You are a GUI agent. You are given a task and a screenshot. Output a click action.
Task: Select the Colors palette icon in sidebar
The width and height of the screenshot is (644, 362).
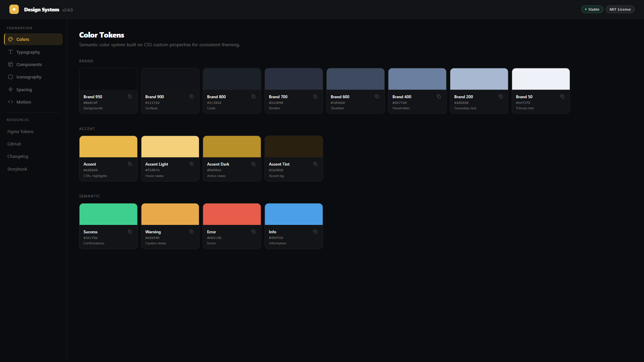click(10, 39)
